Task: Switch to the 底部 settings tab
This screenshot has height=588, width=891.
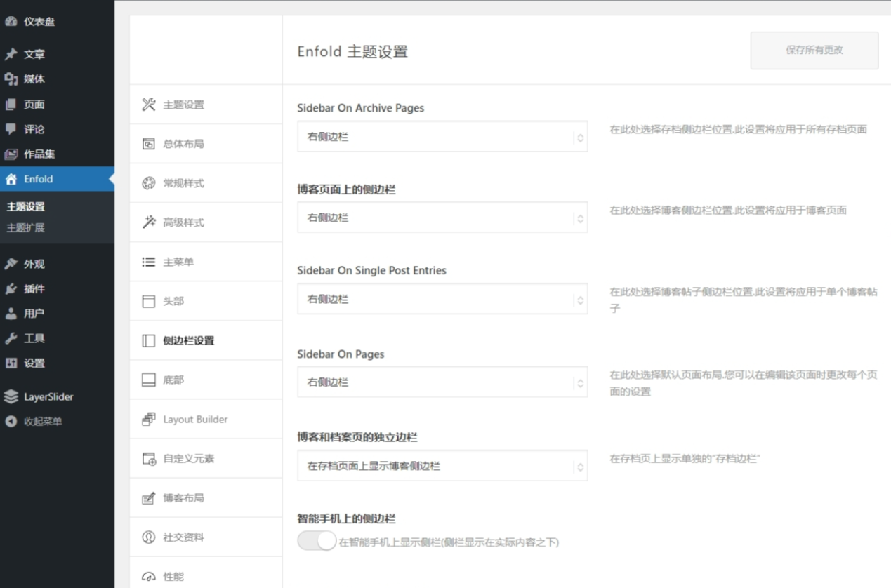Action: point(206,380)
